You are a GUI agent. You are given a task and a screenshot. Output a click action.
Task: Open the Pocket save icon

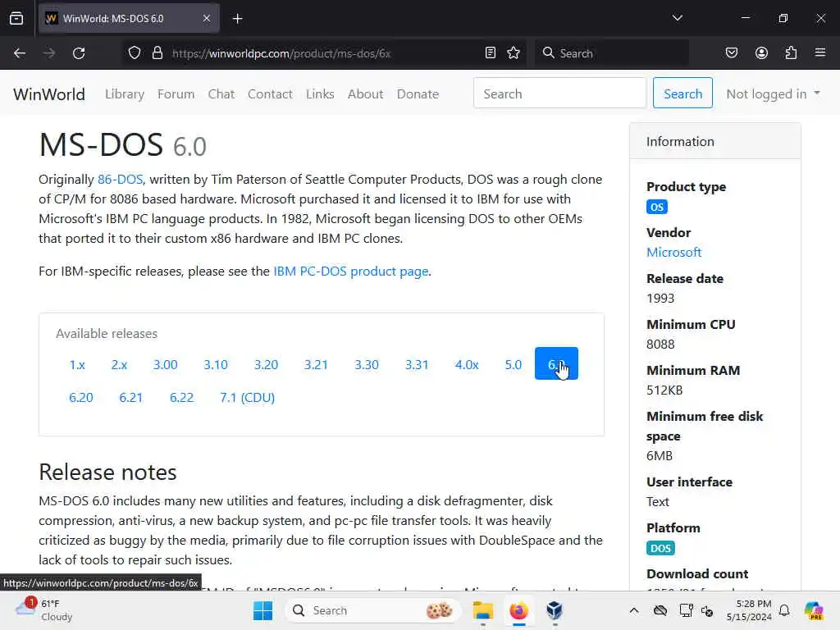pos(731,53)
